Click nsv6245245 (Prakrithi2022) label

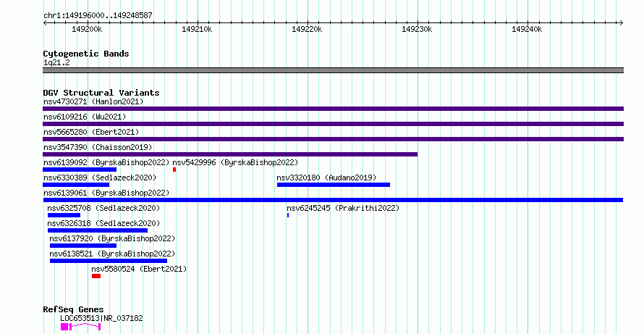tap(343, 208)
